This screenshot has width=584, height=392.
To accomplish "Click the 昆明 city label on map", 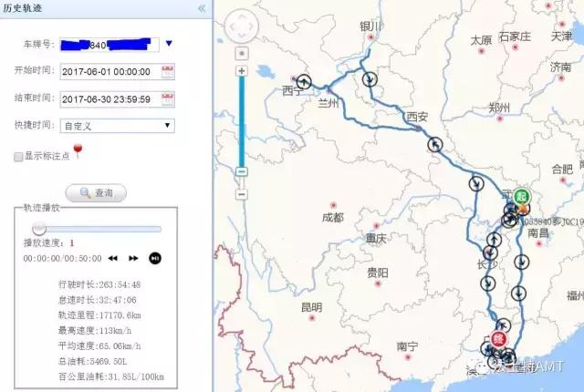I will coord(311,307).
